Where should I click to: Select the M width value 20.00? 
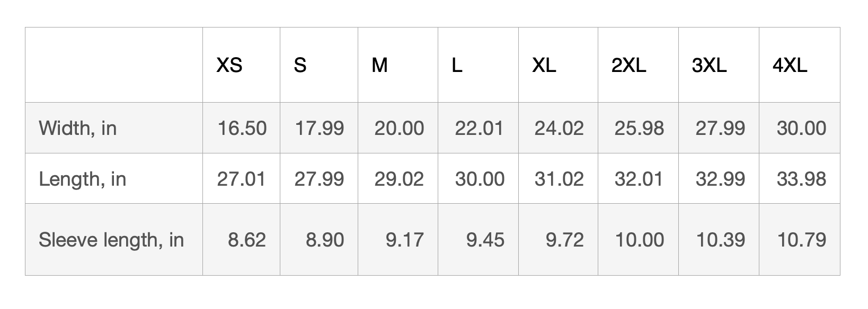[x=398, y=128]
